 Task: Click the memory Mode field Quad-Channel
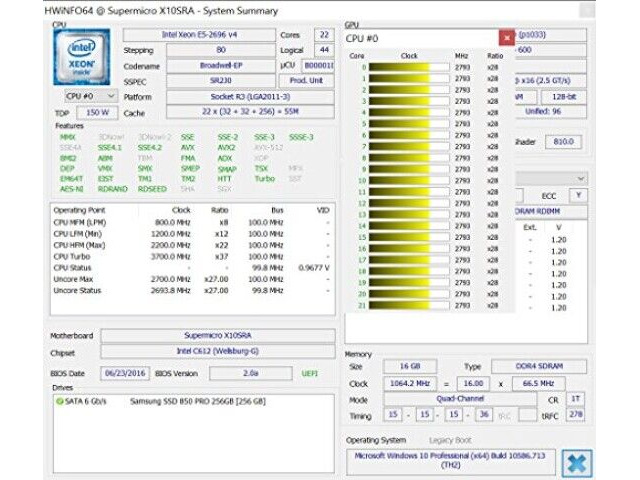click(460, 399)
